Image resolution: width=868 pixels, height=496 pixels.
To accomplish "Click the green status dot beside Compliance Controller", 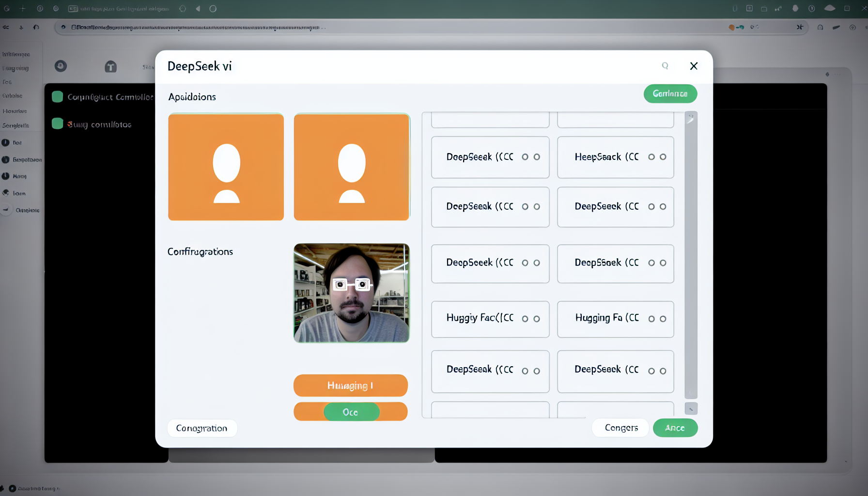I will pyautogui.click(x=57, y=96).
